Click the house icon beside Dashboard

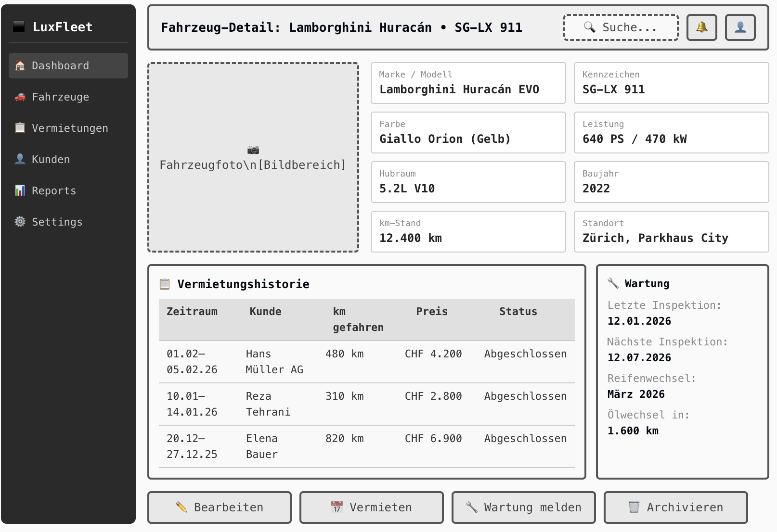[x=20, y=65]
